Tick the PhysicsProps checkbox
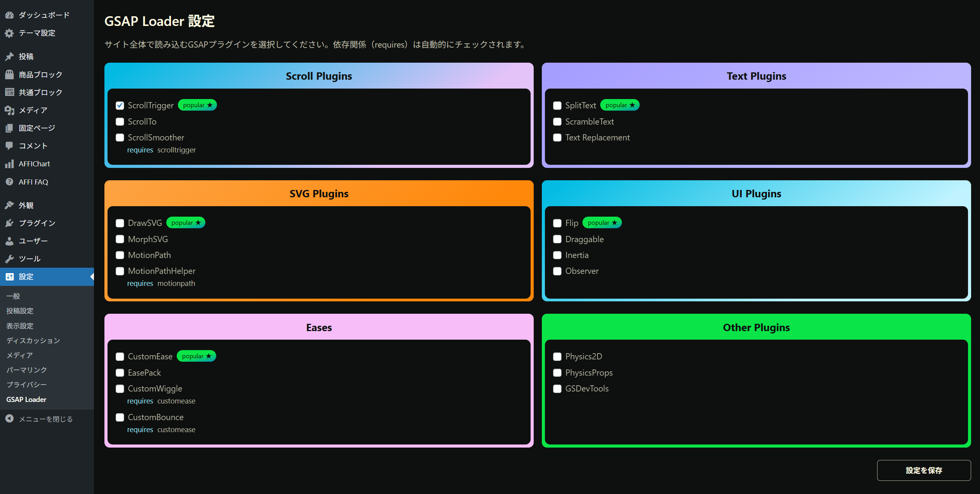The height and width of the screenshot is (494, 980). coord(557,373)
